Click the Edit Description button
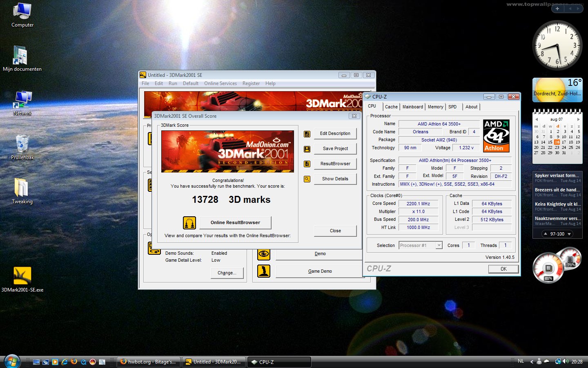588x368 pixels. click(x=335, y=134)
